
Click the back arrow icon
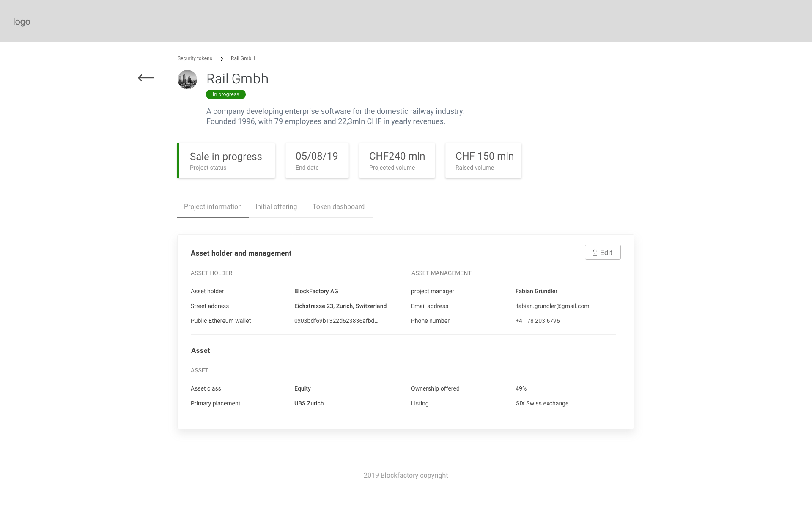pyautogui.click(x=146, y=78)
